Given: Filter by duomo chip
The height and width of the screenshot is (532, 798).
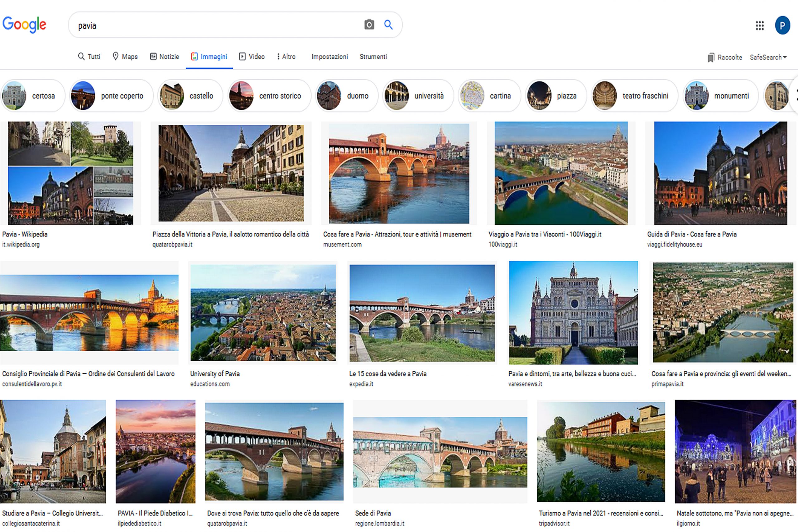Looking at the screenshot, I should tap(347, 96).
